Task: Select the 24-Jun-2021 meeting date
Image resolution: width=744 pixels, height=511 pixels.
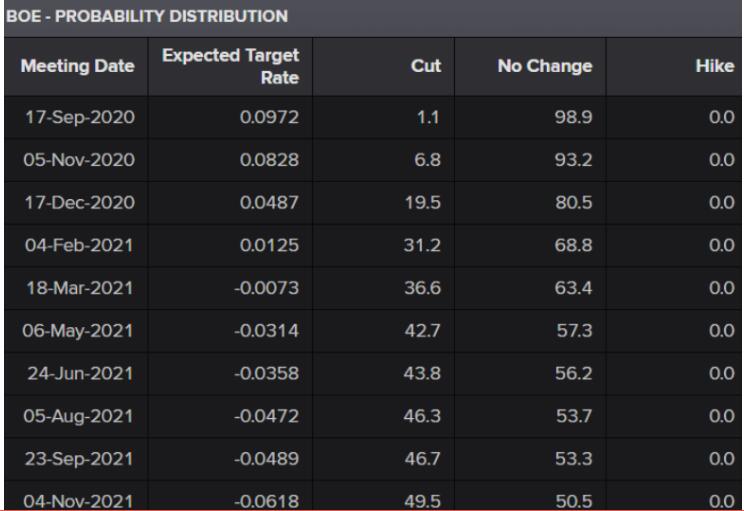Action: [x=80, y=373]
